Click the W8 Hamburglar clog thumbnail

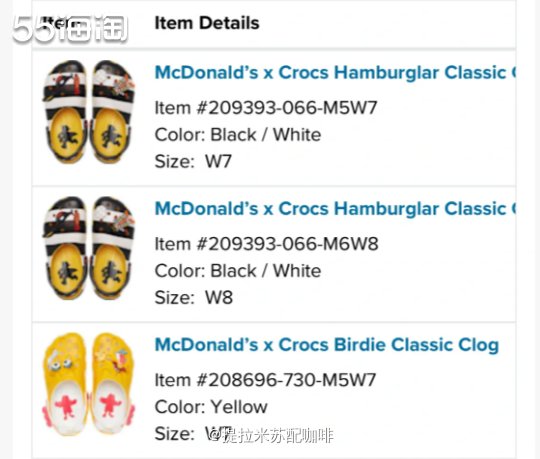pyautogui.click(x=89, y=248)
